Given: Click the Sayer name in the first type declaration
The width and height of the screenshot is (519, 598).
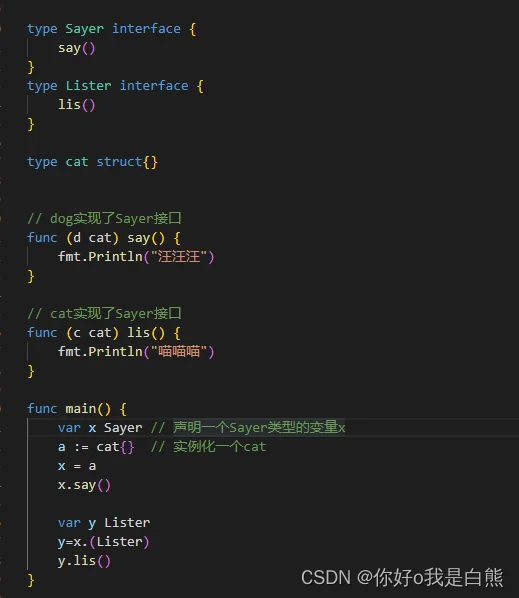Looking at the screenshot, I should click(84, 29).
